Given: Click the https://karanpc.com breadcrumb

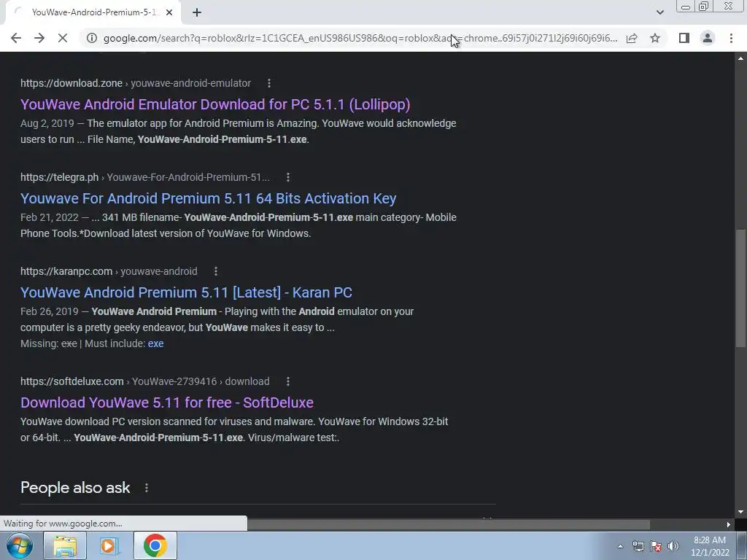Looking at the screenshot, I should [66, 271].
